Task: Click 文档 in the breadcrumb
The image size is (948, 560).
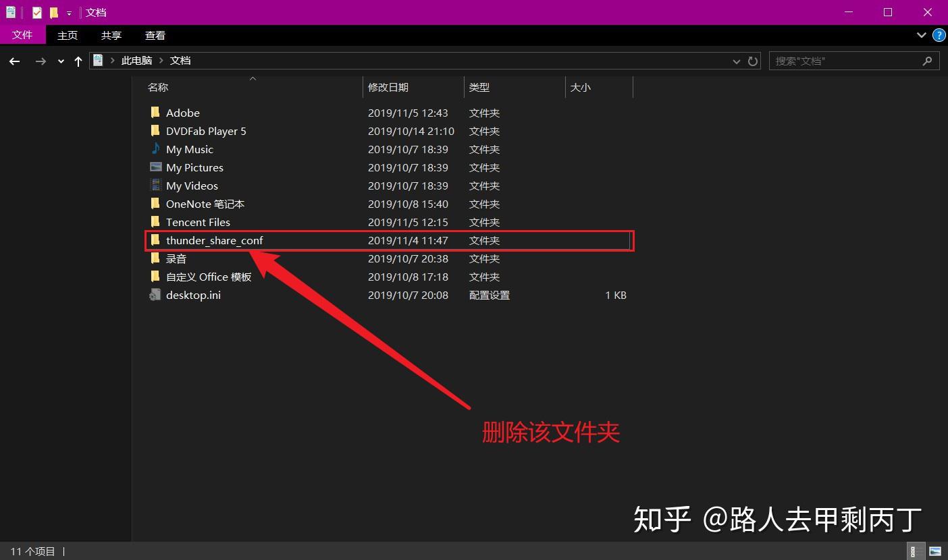Action: pos(180,60)
